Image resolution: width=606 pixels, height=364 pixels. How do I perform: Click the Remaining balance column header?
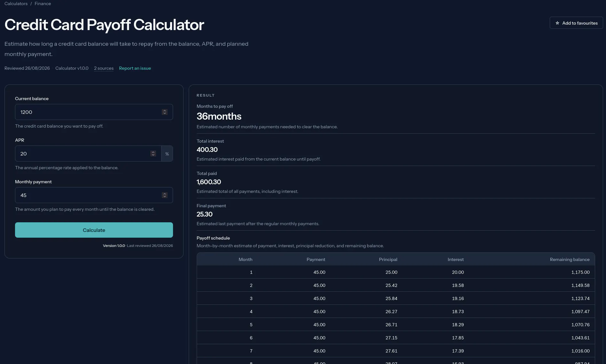[x=570, y=259]
